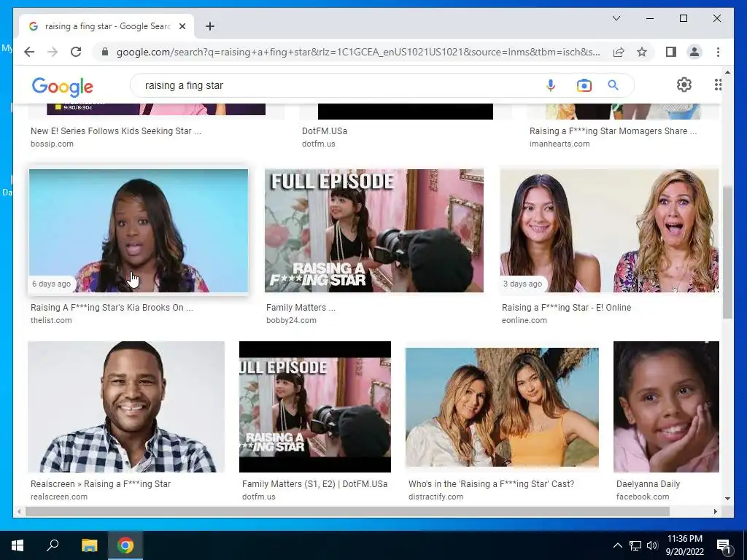This screenshot has width=747, height=560.
Task: Open File Explorer from taskbar
Action: tap(89, 545)
